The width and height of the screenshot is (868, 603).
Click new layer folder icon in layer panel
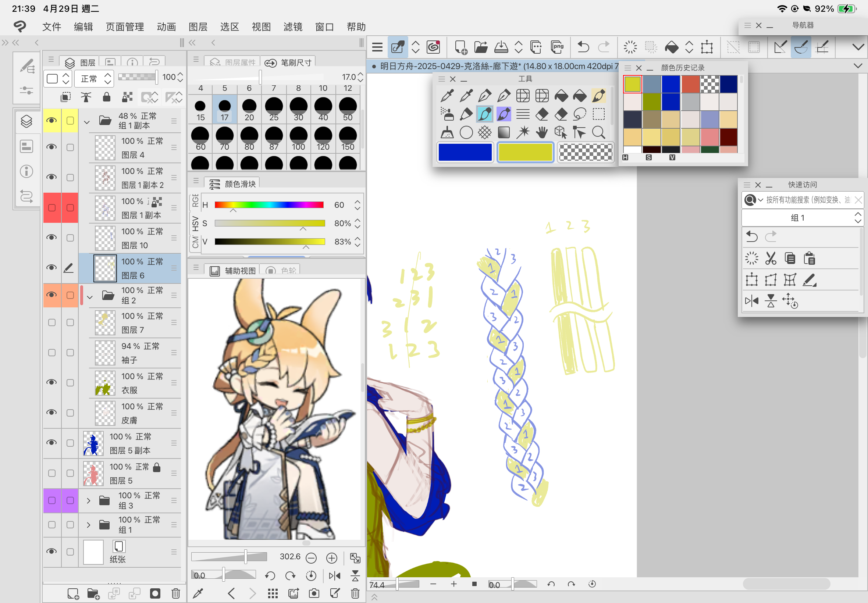pos(93,593)
